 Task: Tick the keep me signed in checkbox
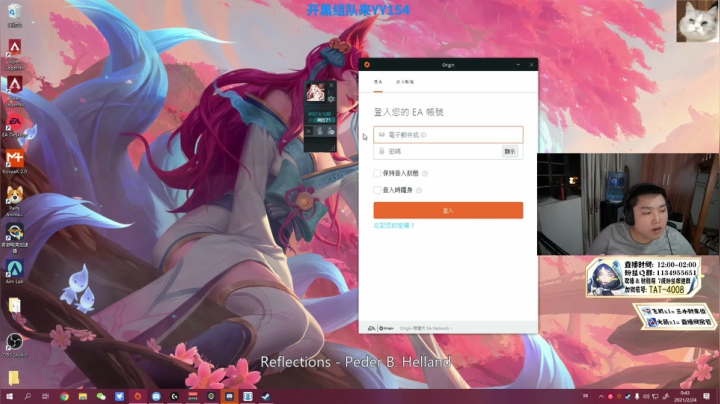click(x=377, y=173)
